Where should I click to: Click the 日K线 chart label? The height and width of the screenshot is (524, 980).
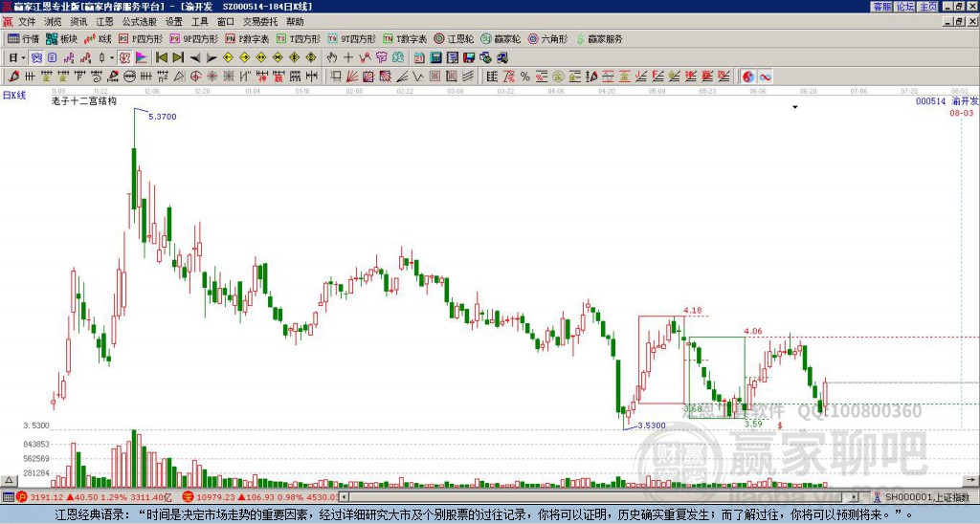tap(13, 95)
